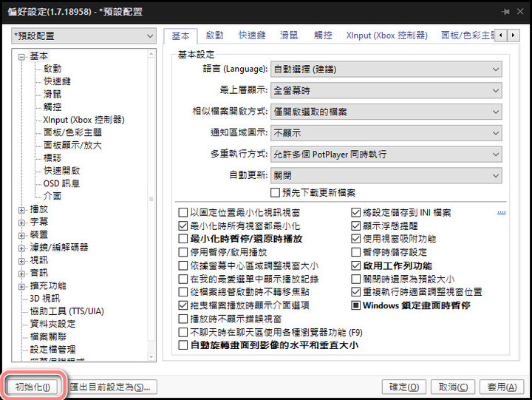
Task: Select 3D 視訊 in the tree
Action: pos(45,299)
